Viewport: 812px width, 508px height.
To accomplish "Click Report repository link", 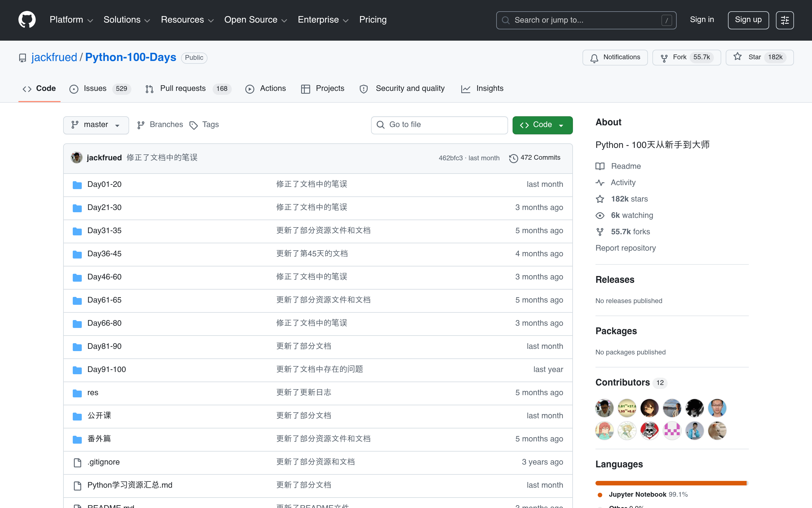I will (x=625, y=248).
